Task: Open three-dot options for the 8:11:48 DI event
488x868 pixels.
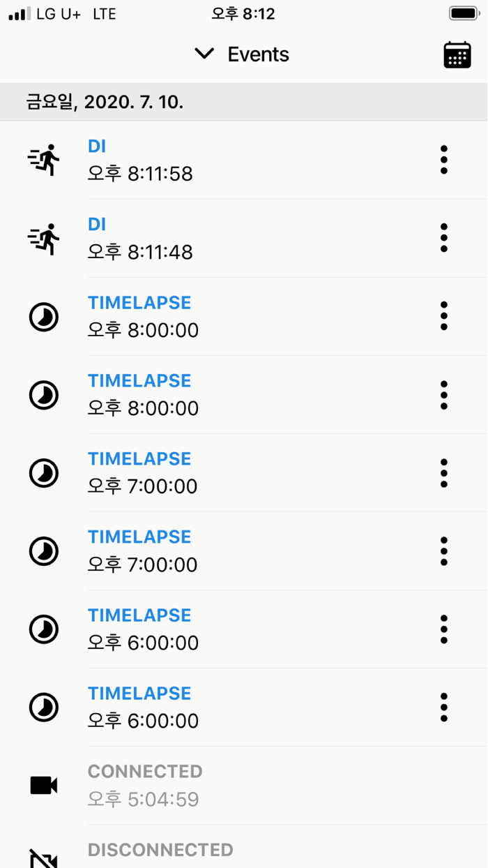Action: (444, 238)
